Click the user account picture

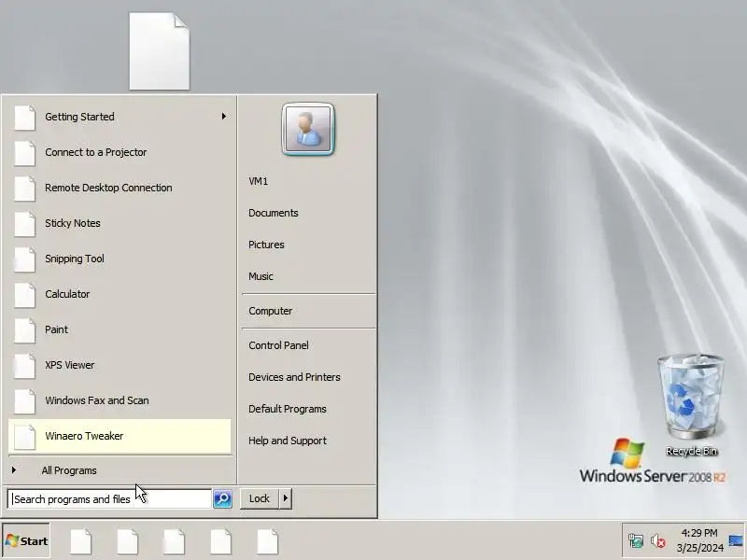pos(308,129)
